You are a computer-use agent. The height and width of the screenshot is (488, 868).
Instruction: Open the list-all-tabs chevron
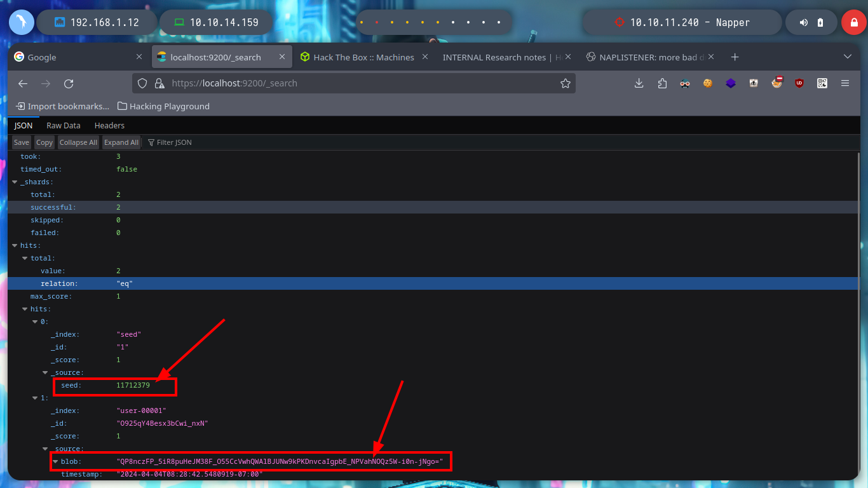pyautogui.click(x=847, y=57)
